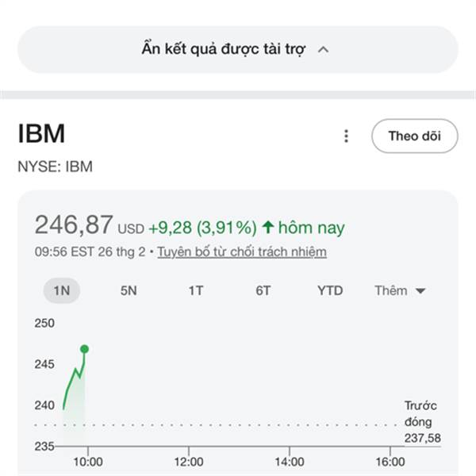Hide sponsored results via Ẩn kết quả được tài trợ
Image resolution: width=476 pixels, height=476 pixels.
[224, 49]
